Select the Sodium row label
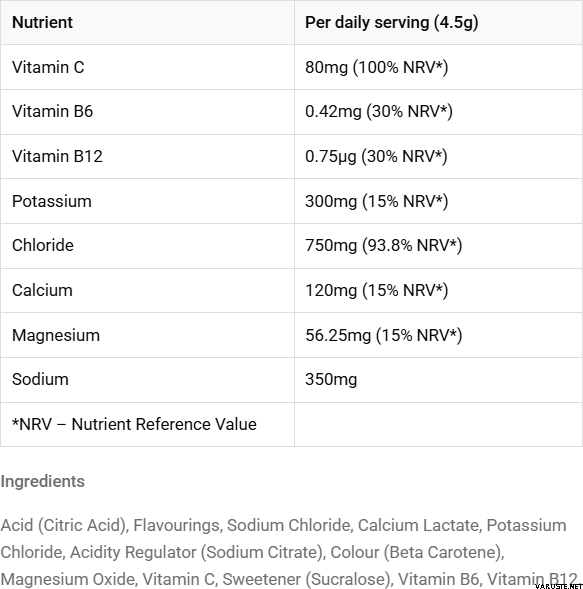Screen dimensions: 583x589 (40, 379)
